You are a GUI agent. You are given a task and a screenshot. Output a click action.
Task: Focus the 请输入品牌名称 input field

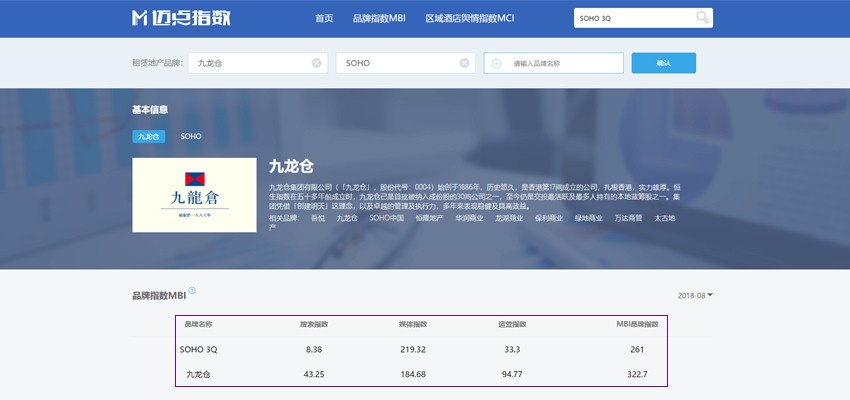[560, 63]
